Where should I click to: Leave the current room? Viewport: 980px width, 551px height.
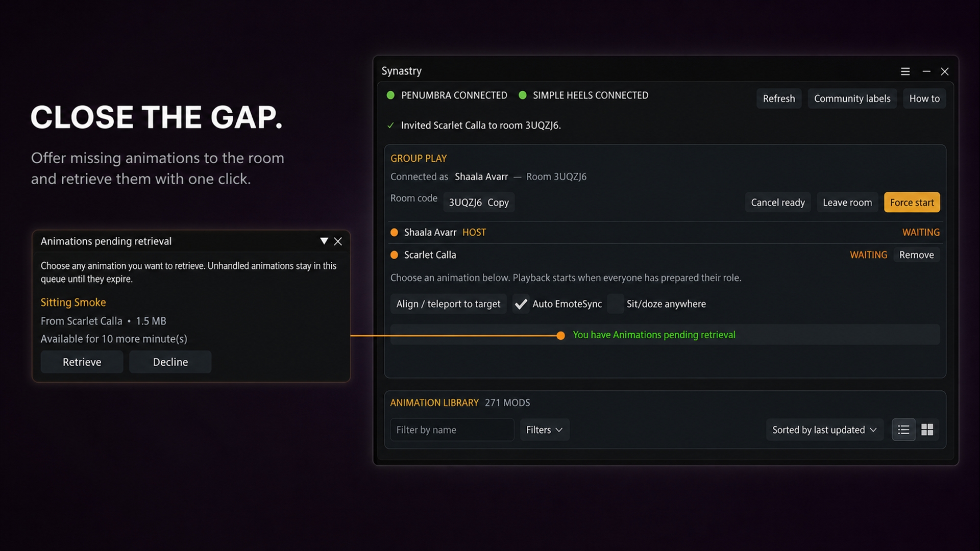[x=847, y=203]
